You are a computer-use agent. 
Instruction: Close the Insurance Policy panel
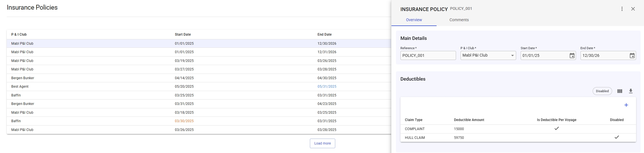coord(633,9)
